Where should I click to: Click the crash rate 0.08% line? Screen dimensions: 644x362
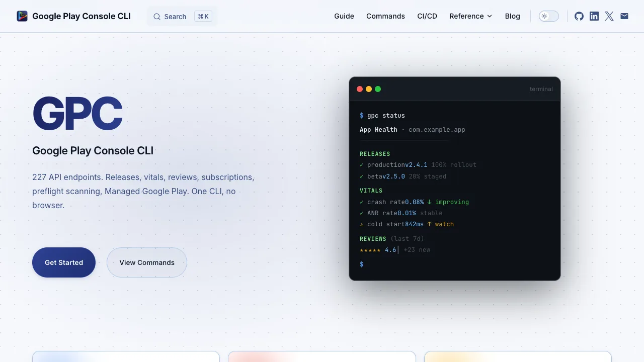[x=414, y=202]
